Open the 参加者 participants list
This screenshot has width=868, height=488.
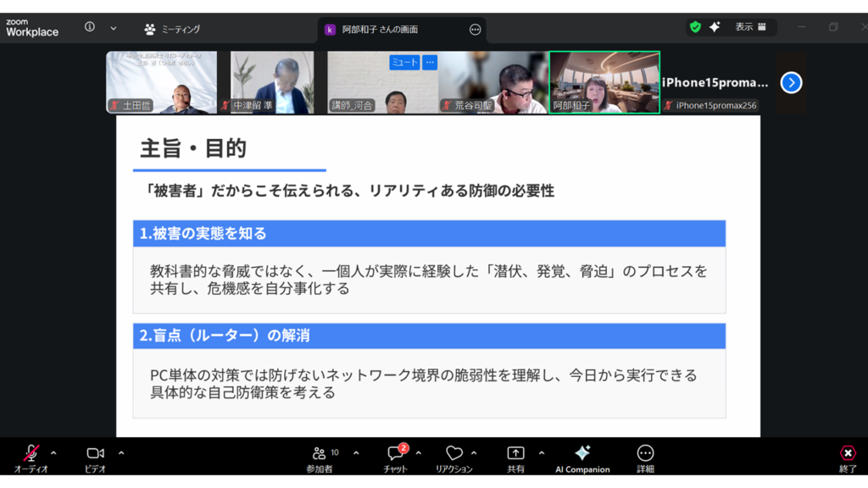click(319, 453)
